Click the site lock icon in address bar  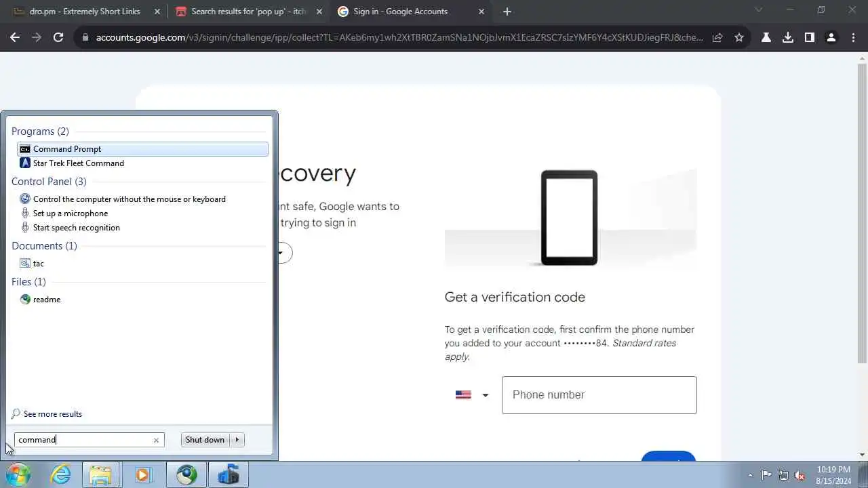[x=85, y=38]
